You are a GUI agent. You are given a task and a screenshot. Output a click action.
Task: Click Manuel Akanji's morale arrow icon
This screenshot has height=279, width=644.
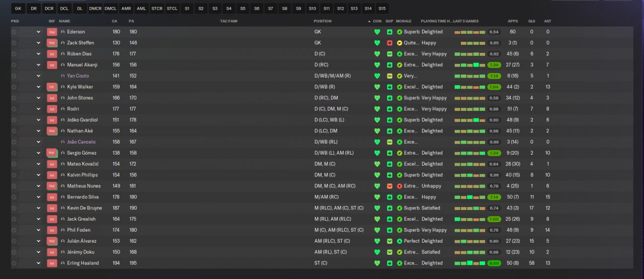[399, 65]
